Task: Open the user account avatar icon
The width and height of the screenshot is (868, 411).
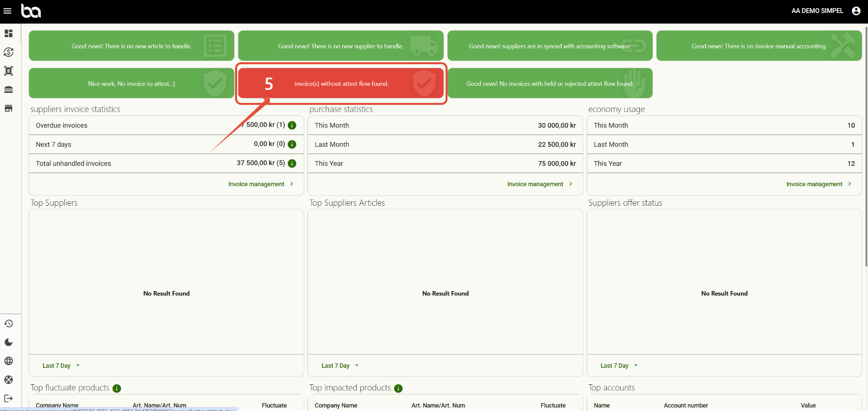Action: click(856, 11)
